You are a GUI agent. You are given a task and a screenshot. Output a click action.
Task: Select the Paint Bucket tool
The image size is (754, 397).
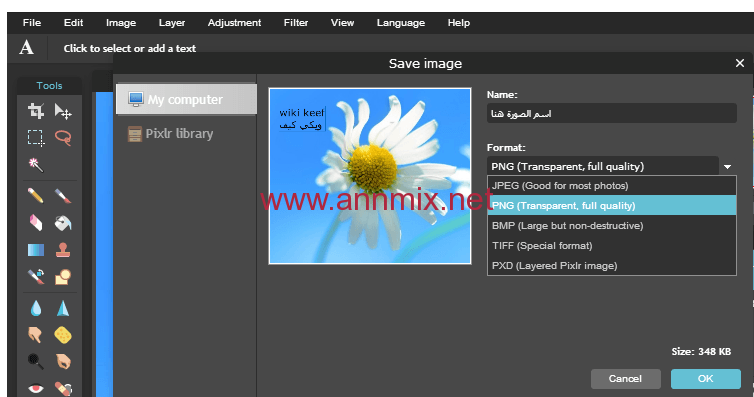point(63,223)
